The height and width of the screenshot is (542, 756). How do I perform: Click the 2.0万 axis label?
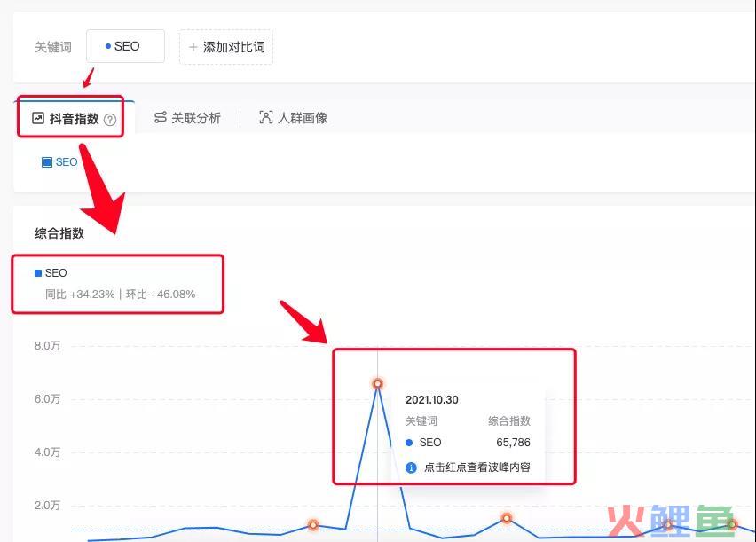(47, 506)
